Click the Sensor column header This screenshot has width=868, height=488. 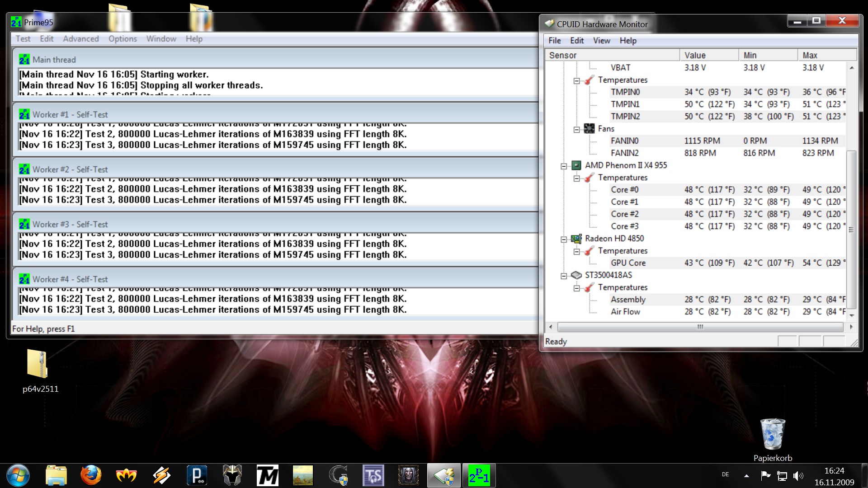pyautogui.click(x=612, y=55)
